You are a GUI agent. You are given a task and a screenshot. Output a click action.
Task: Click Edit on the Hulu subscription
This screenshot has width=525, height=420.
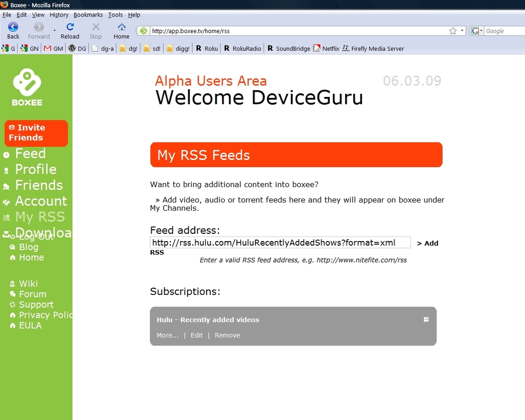coord(196,335)
